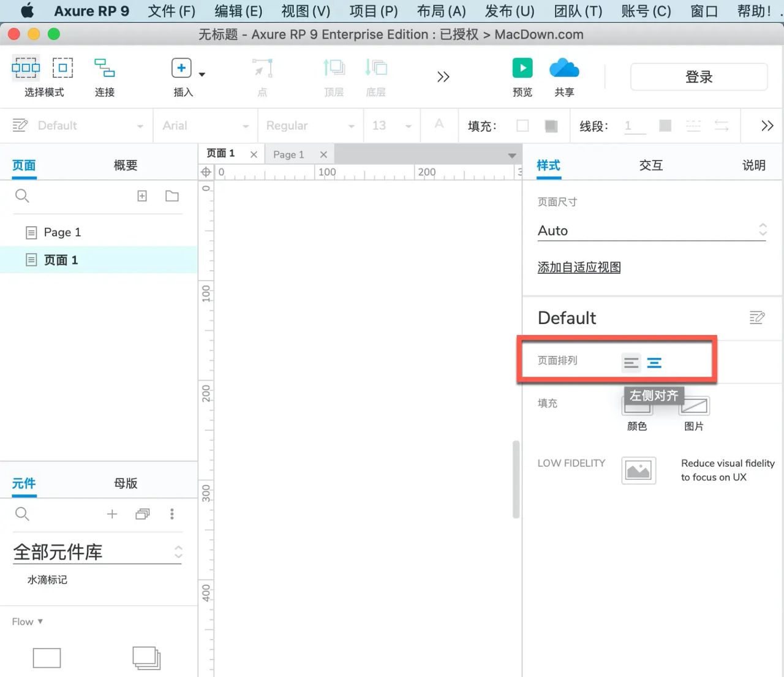Screen dimensions: 784x677
Task: Send to back with 底层 icon
Action: [375, 68]
